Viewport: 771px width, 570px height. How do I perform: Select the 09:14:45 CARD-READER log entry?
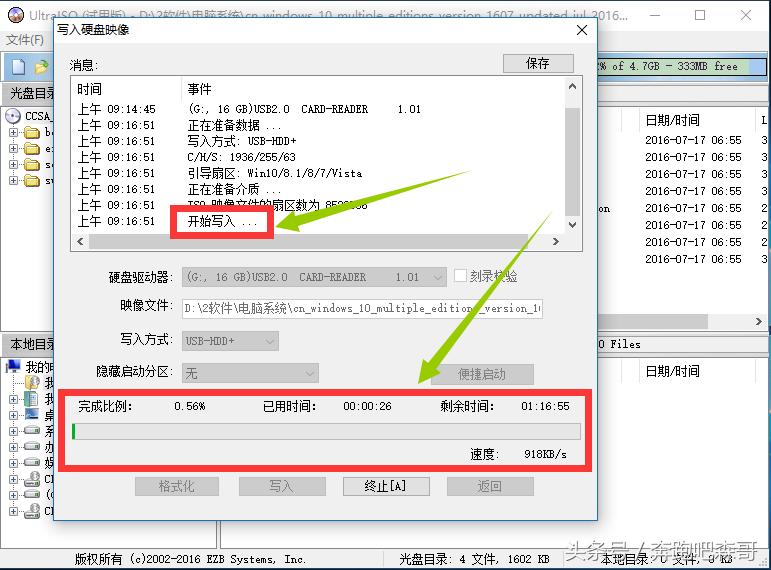[x=304, y=109]
